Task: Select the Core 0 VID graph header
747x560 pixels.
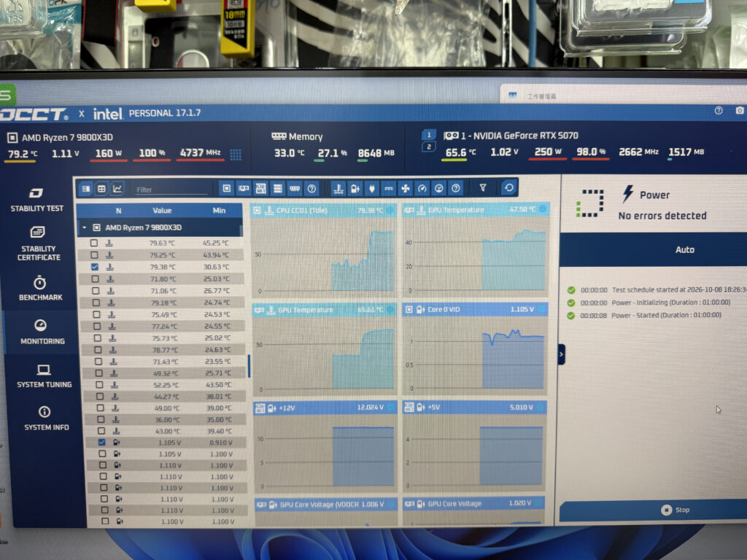Action: 475,309
